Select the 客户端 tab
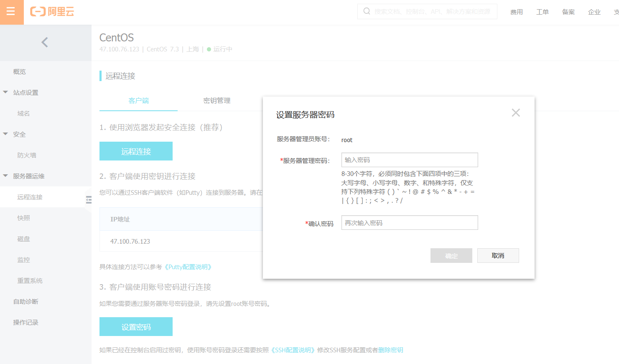The image size is (619, 364). pyautogui.click(x=138, y=100)
